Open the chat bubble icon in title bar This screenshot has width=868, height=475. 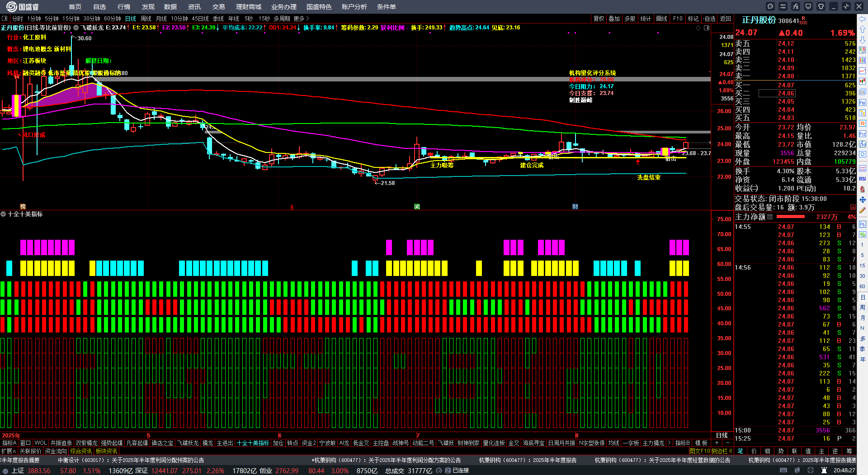tap(770, 6)
